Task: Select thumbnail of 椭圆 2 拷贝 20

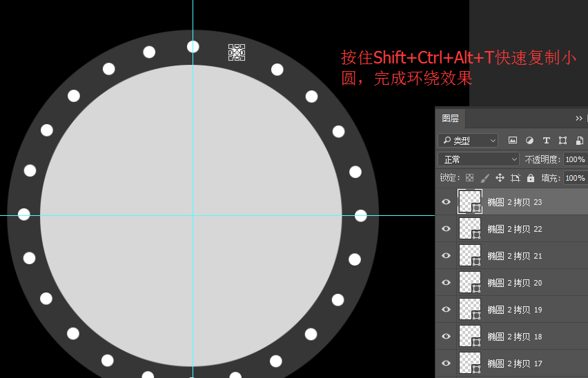Action: 470,283
